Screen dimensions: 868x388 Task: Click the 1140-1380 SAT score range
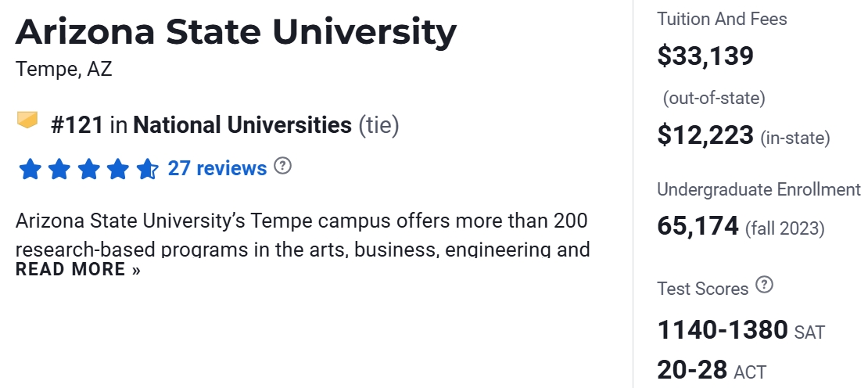pos(722,330)
